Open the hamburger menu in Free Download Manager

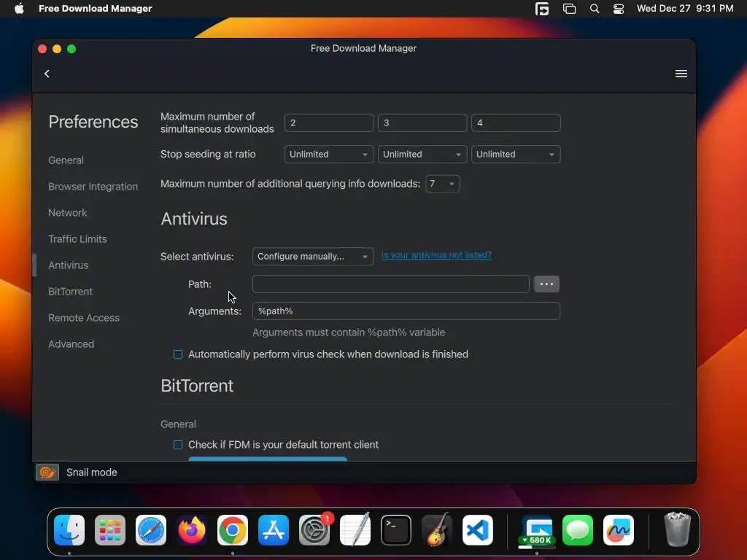click(681, 74)
